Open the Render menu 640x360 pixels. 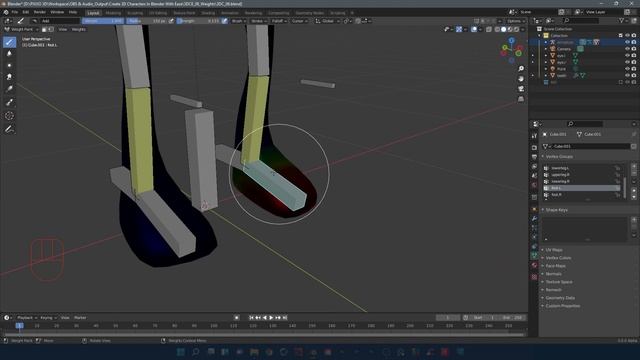coord(40,12)
